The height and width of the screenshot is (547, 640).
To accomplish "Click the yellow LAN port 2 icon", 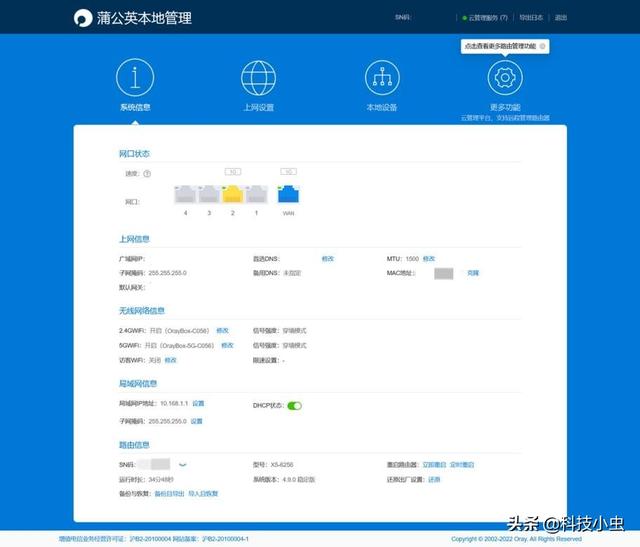I will pyautogui.click(x=232, y=194).
